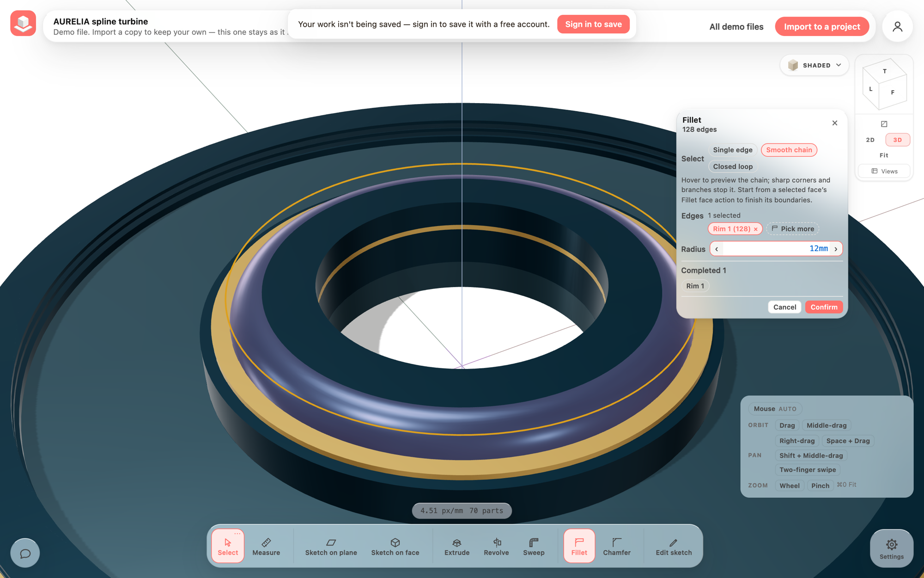Close the Fillet panel
Viewport: 924px width, 578px height.
click(834, 123)
